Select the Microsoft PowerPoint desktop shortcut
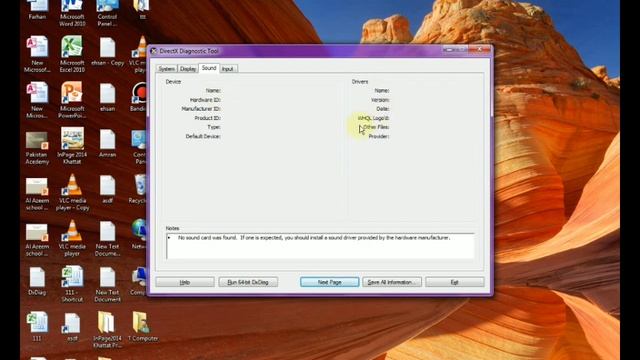This screenshot has height=360, width=640. tap(72, 100)
